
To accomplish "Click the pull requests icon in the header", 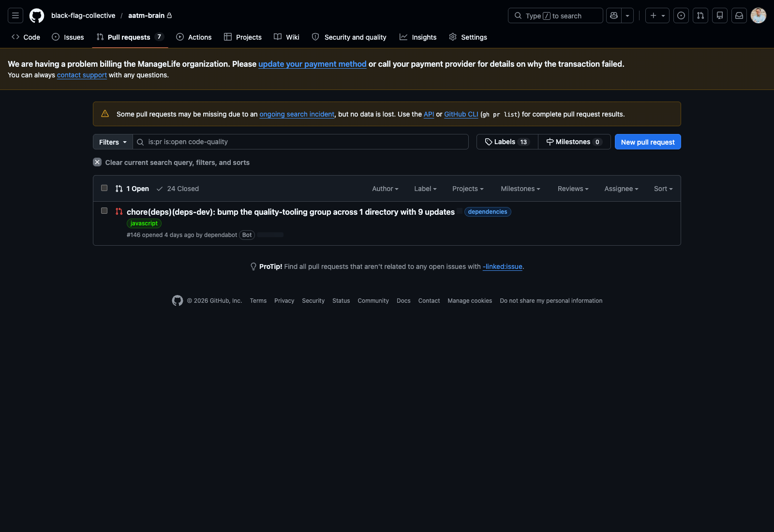I will (x=700, y=15).
